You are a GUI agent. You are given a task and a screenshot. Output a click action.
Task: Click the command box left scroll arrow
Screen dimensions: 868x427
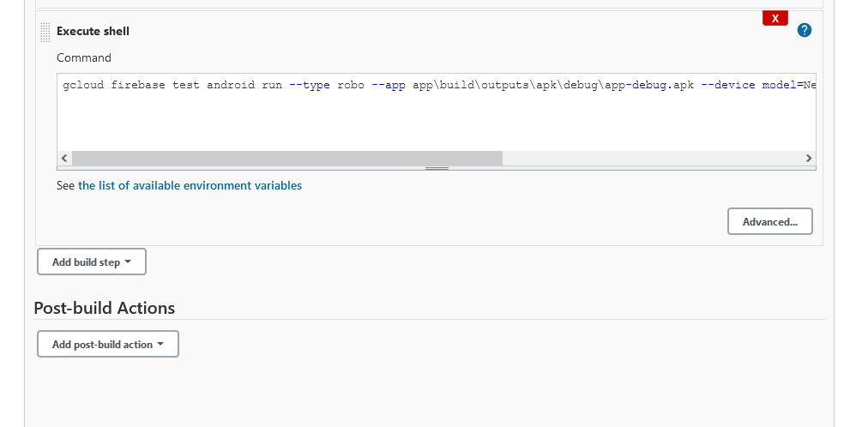64,159
